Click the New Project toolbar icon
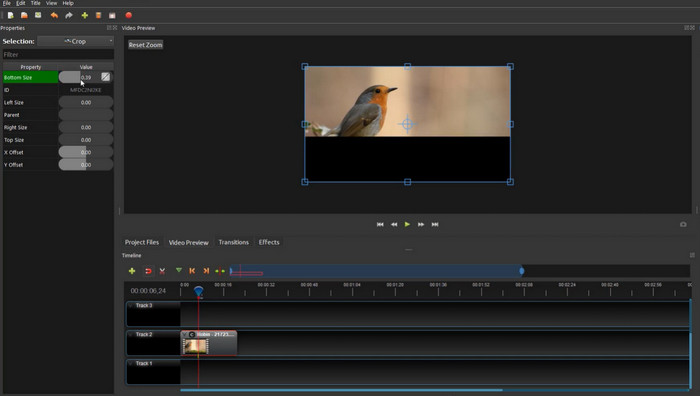The image size is (700, 396). 11,15
